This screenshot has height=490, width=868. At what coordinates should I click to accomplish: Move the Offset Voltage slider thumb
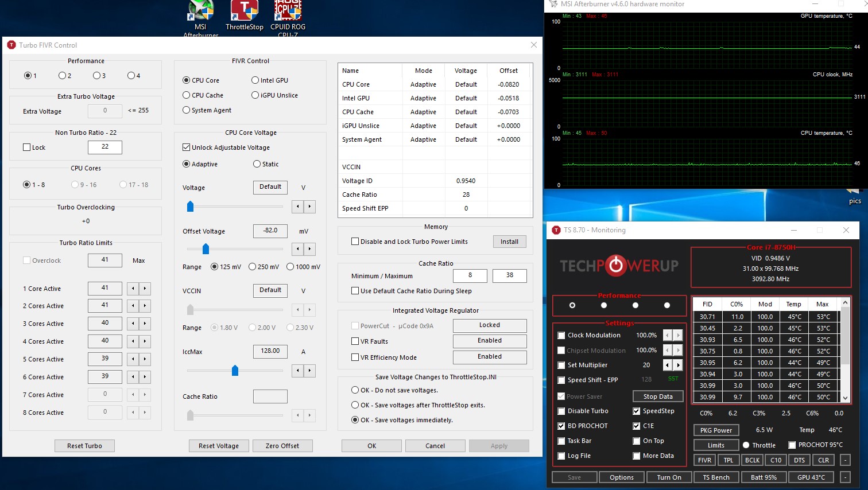coord(206,249)
